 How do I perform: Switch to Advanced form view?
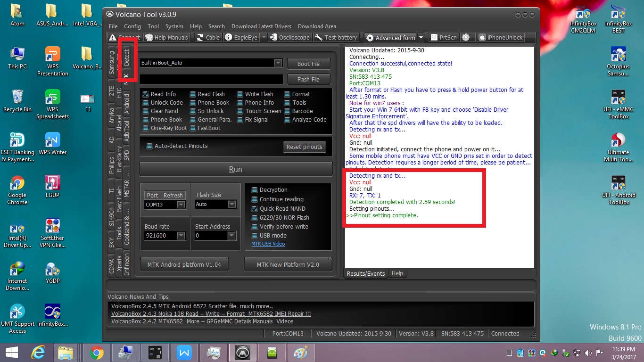click(x=390, y=37)
